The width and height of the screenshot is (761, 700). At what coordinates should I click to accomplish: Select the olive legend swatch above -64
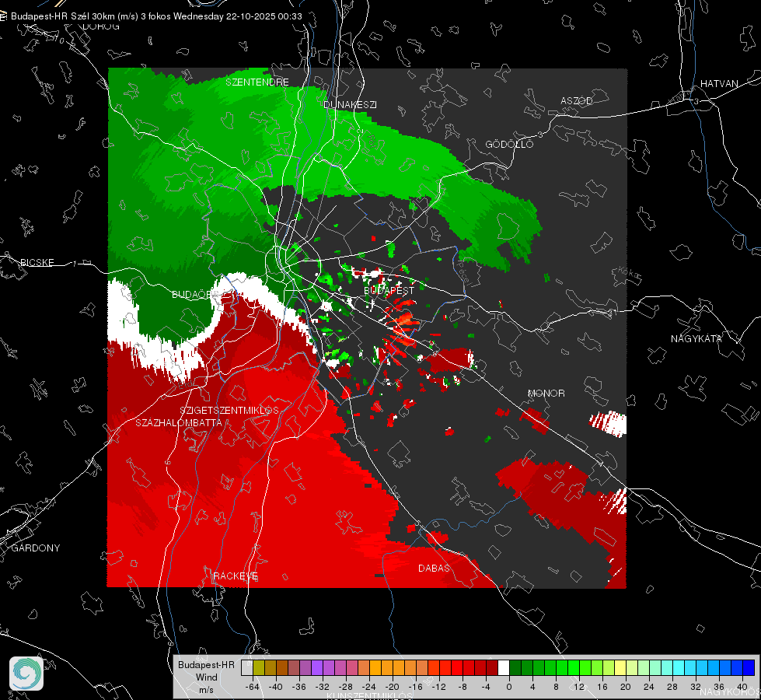[x=259, y=667]
